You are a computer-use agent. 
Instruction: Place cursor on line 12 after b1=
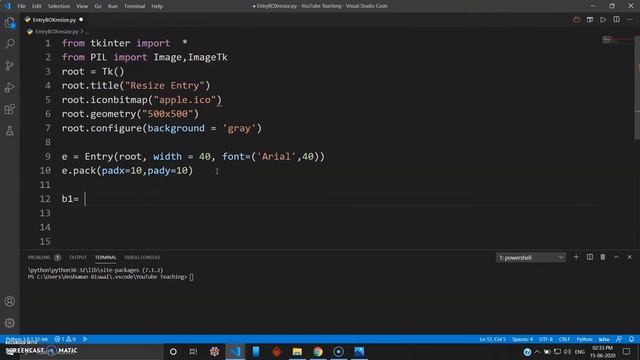[x=85, y=199]
